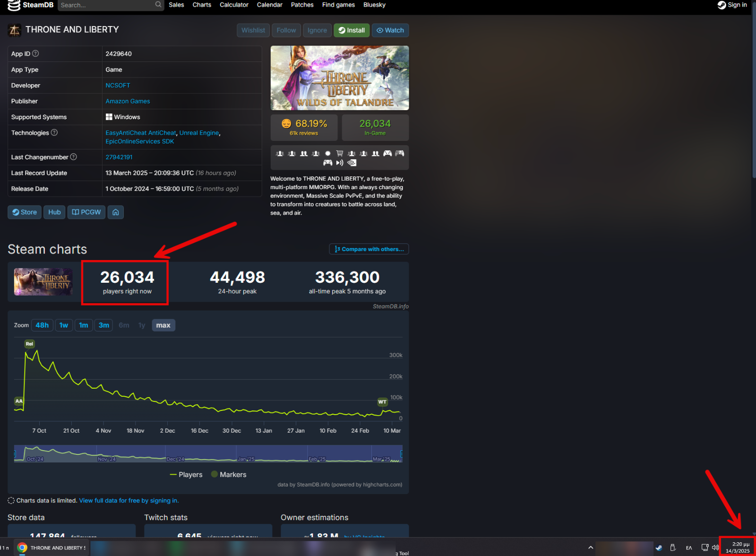Click the NVIDIA GeForce Now icon
Image resolution: width=756 pixels, height=556 pixels.
[x=352, y=163]
